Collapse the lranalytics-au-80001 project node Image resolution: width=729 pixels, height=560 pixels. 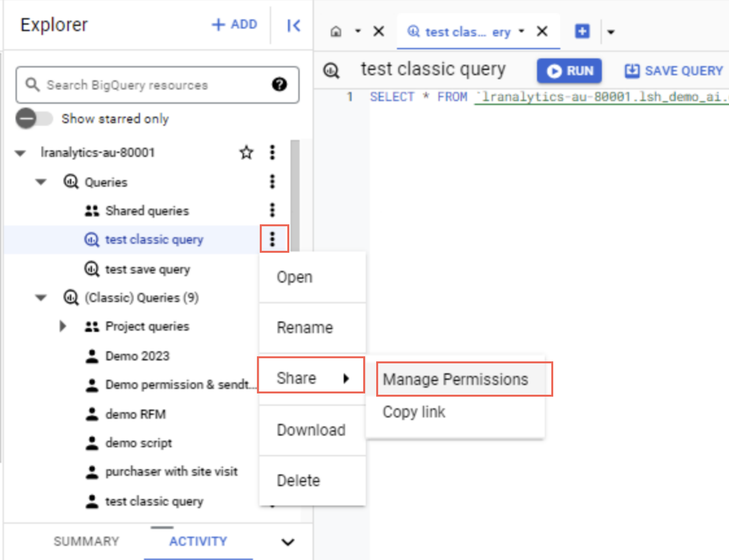(x=20, y=153)
